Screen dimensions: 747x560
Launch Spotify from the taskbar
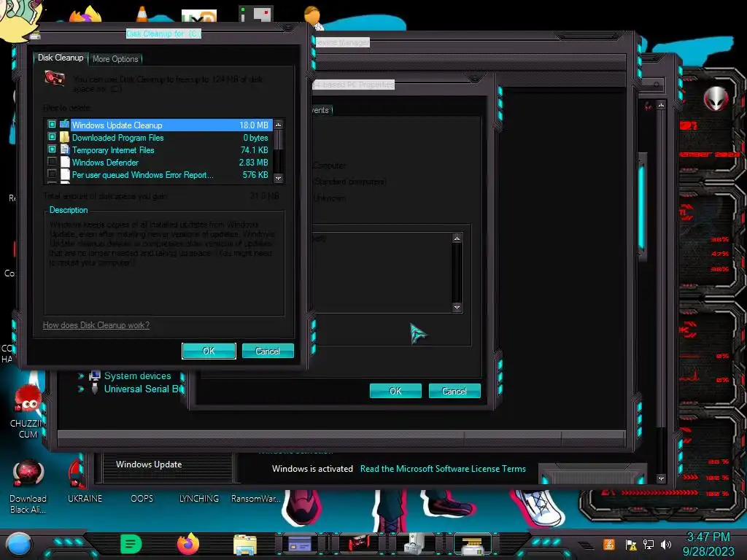point(131,544)
